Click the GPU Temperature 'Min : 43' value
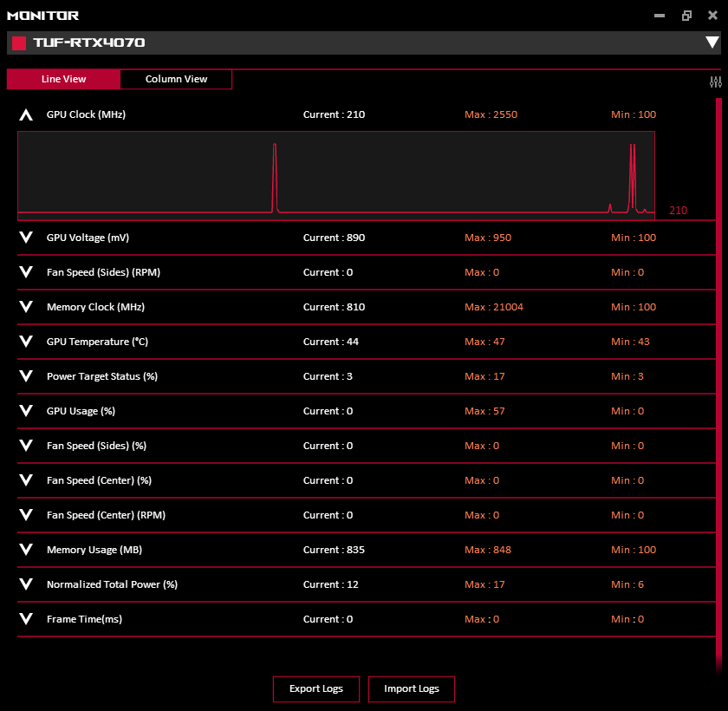This screenshot has height=711, width=728. pyautogui.click(x=630, y=342)
